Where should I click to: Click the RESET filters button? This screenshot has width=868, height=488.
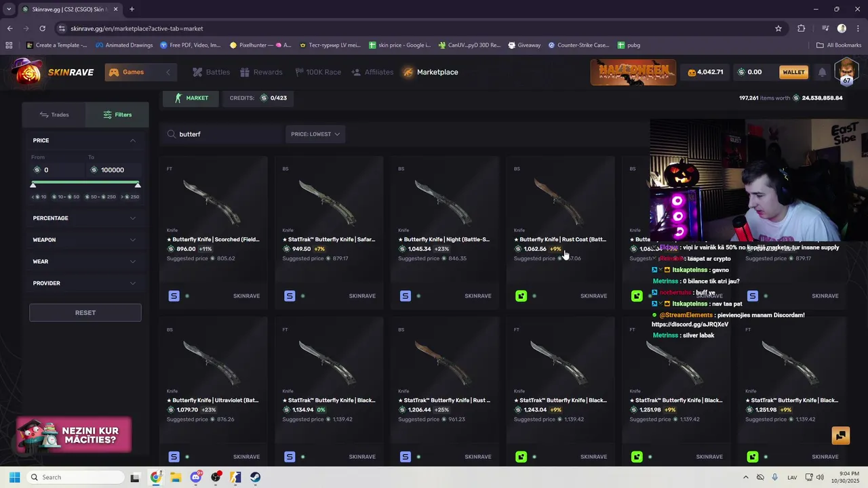pos(85,312)
